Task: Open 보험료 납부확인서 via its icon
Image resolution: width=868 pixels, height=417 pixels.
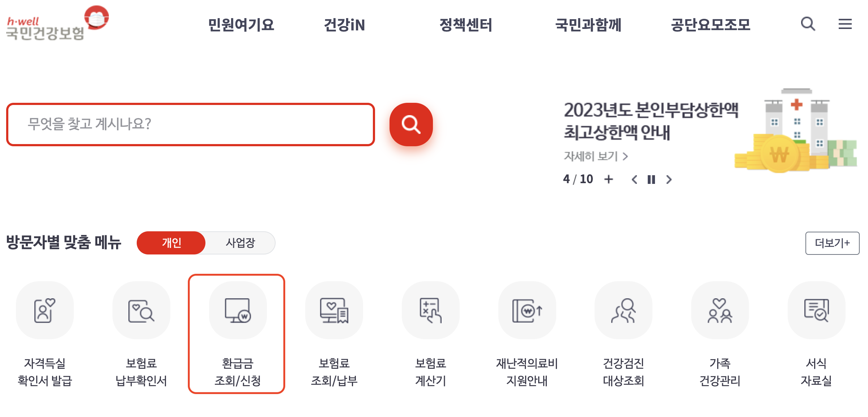Action: point(141,311)
